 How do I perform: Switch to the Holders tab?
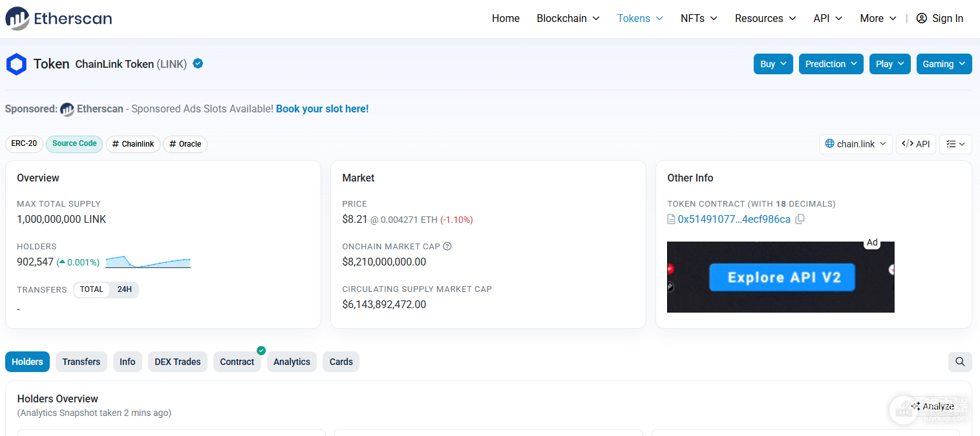click(27, 362)
